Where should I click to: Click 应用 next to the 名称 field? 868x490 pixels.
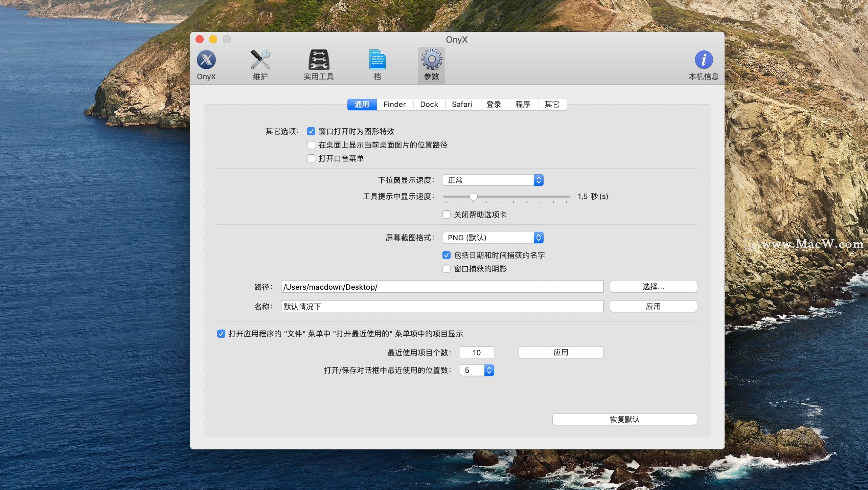click(653, 307)
